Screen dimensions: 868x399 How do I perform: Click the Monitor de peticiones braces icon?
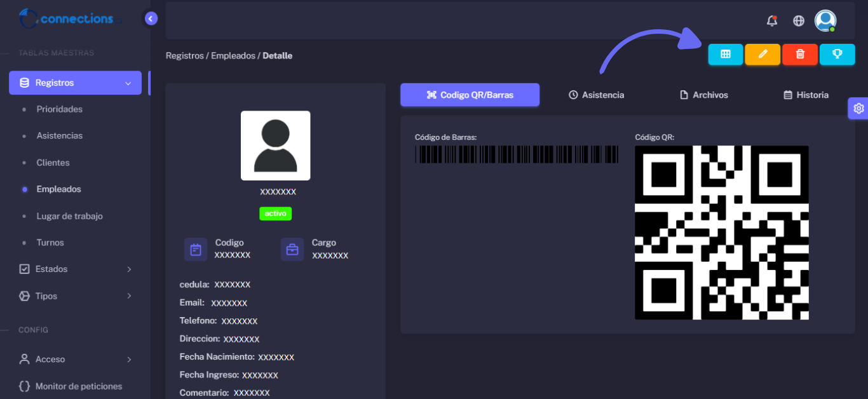tap(24, 386)
